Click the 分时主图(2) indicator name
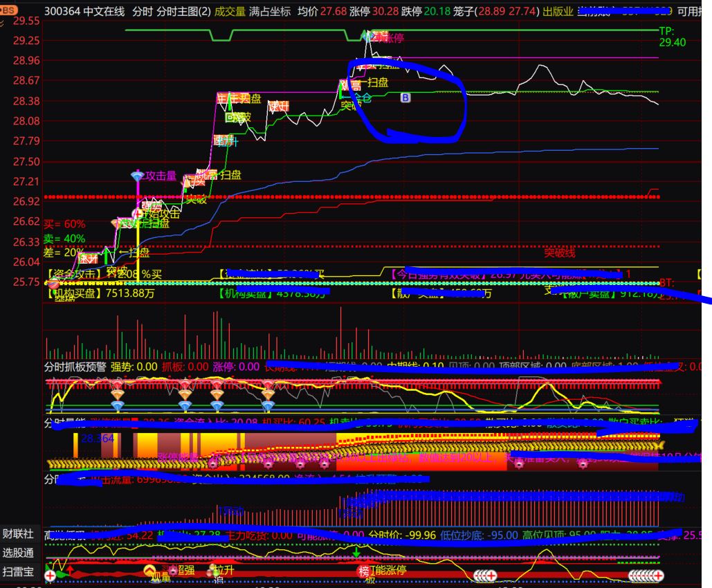The width and height of the screenshot is (712, 588). (x=183, y=11)
